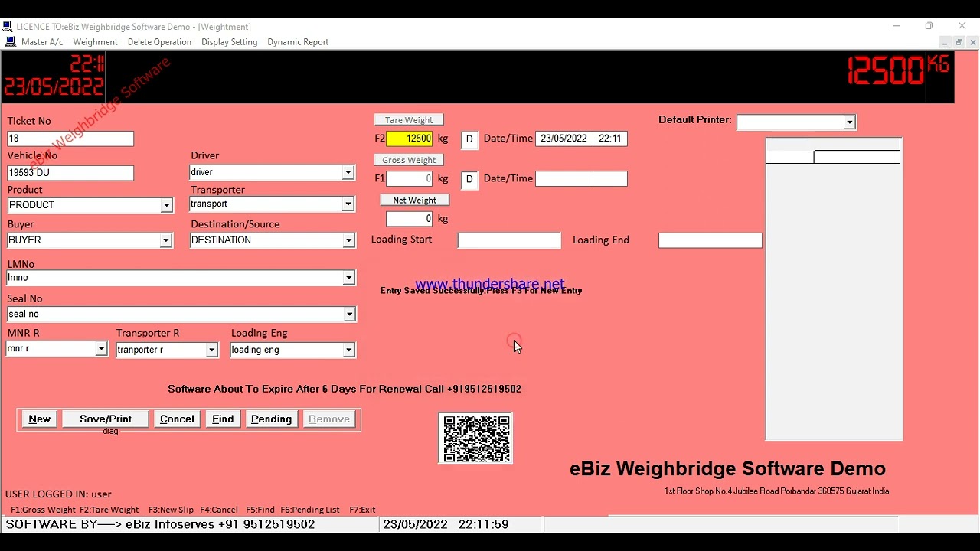Expand the LMNo dropdown
The image size is (980, 551).
point(348,278)
